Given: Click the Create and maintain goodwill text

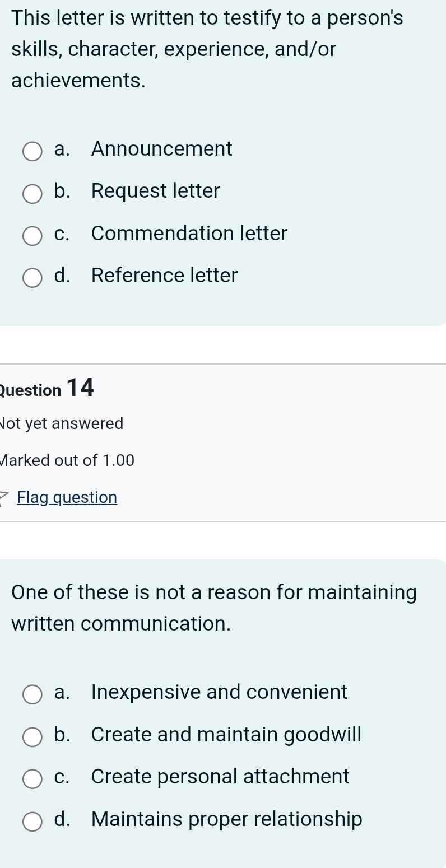Looking at the screenshot, I should (226, 735).
